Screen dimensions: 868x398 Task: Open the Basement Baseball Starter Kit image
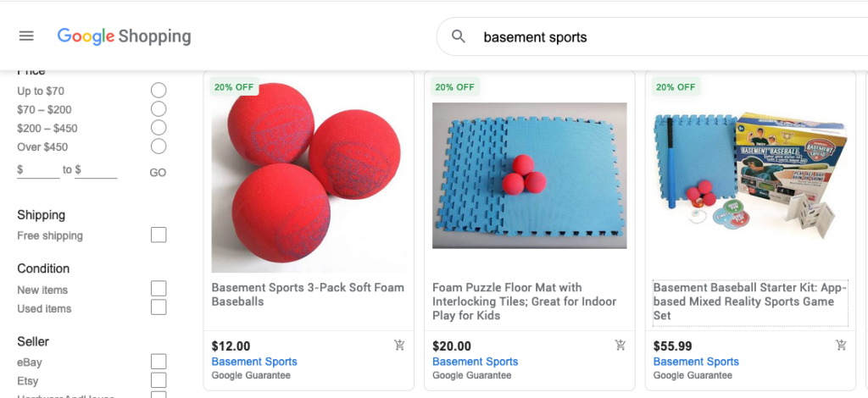coord(749,174)
